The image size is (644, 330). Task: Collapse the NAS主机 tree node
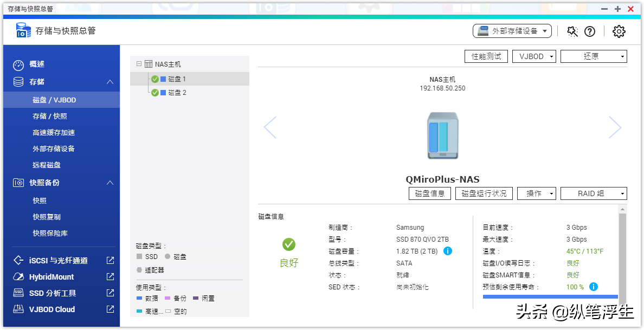138,64
